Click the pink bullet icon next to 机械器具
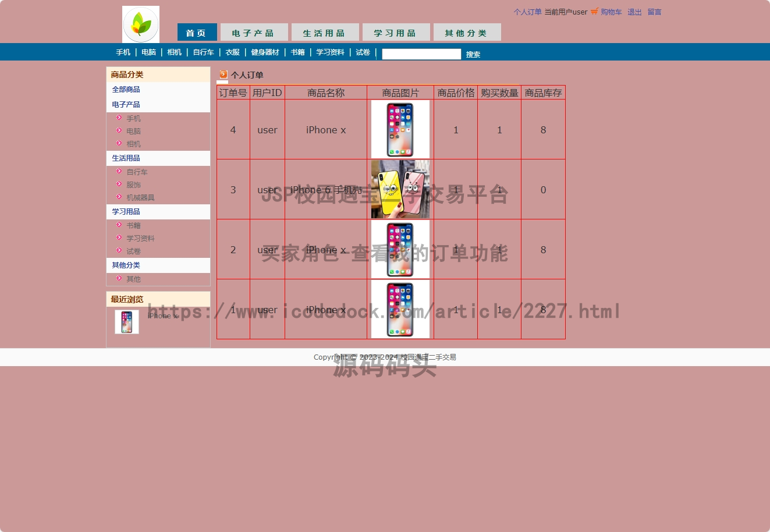Viewport: 770px width, 532px height. tap(119, 197)
